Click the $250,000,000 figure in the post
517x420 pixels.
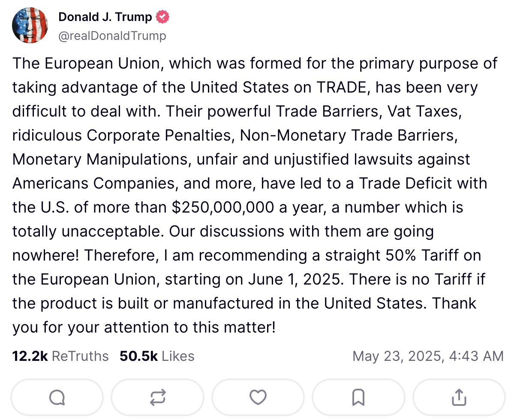click(222, 207)
